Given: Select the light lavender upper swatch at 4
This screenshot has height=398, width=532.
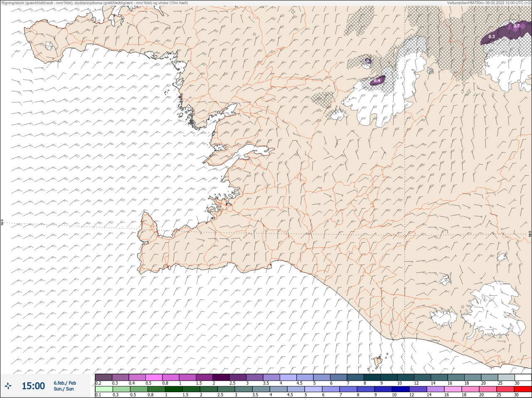Looking at the screenshot, I should tap(288, 377).
